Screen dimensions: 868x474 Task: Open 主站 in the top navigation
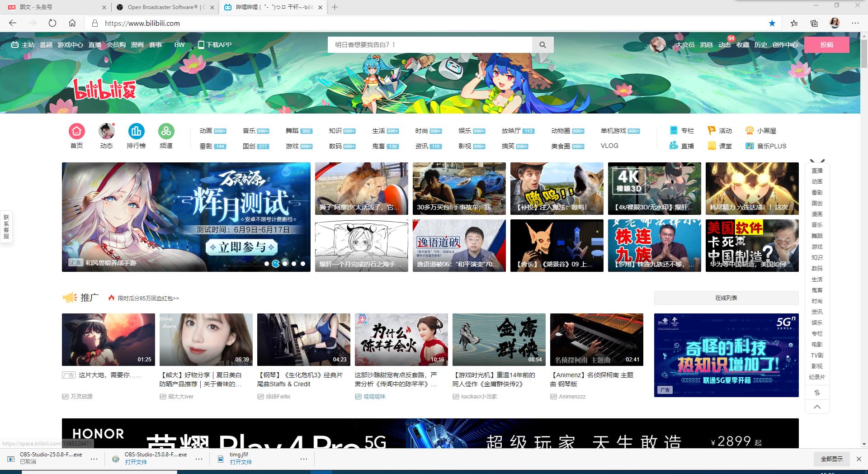(23, 45)
